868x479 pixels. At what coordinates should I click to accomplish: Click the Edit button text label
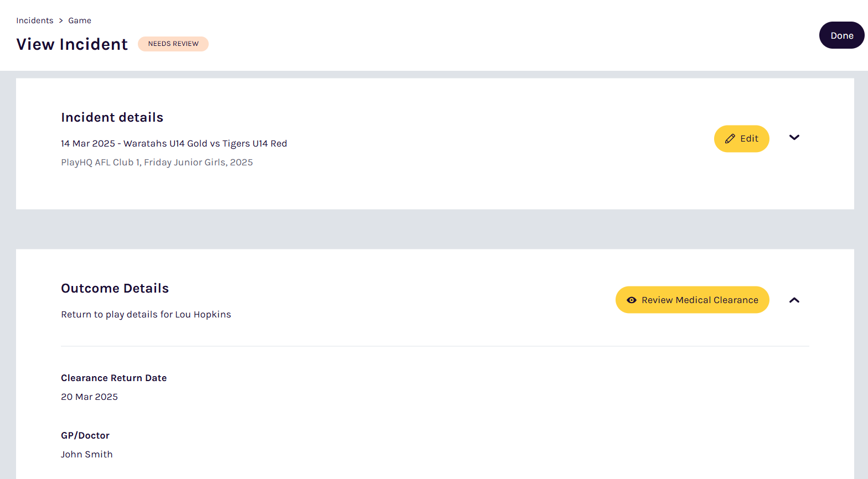click(749, 139)
